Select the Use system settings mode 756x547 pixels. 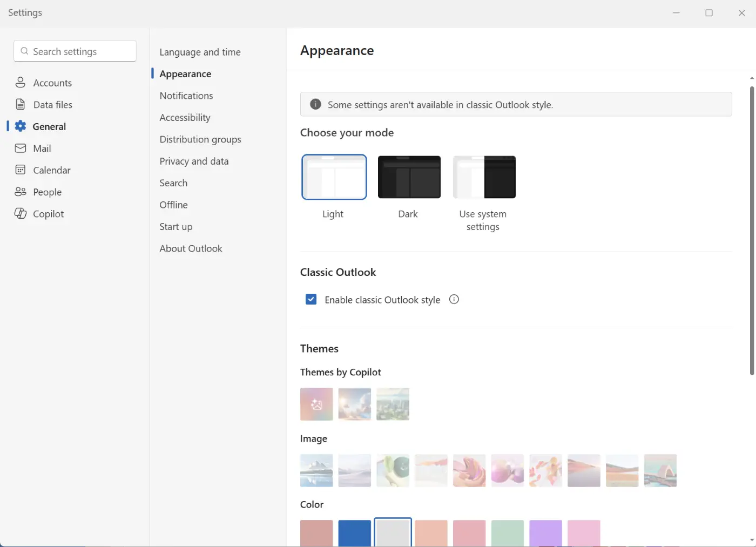(484, 177)
